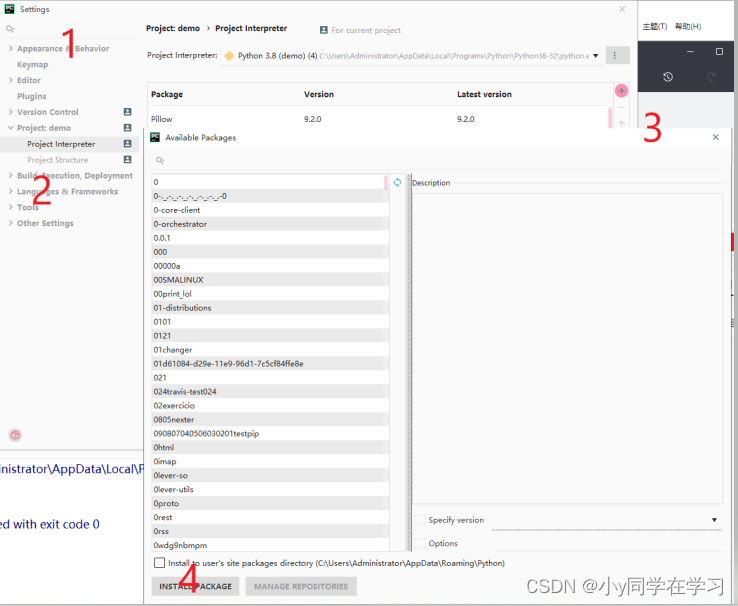The width and height of the screenshot is (738, 606).
Task: Enable the Specify version checkbox
Action: click(420, 519)
